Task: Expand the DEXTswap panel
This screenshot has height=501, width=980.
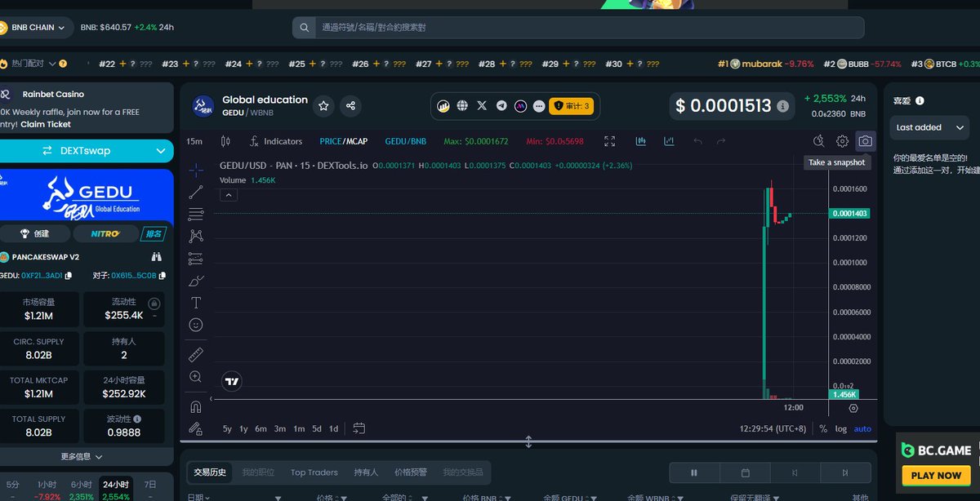Action: 87,151
